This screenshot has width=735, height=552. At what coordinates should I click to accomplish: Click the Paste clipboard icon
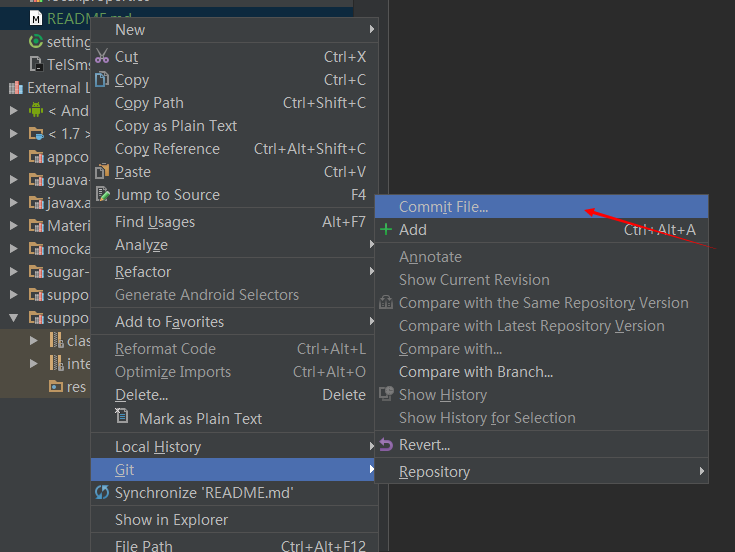pos(102,172)
